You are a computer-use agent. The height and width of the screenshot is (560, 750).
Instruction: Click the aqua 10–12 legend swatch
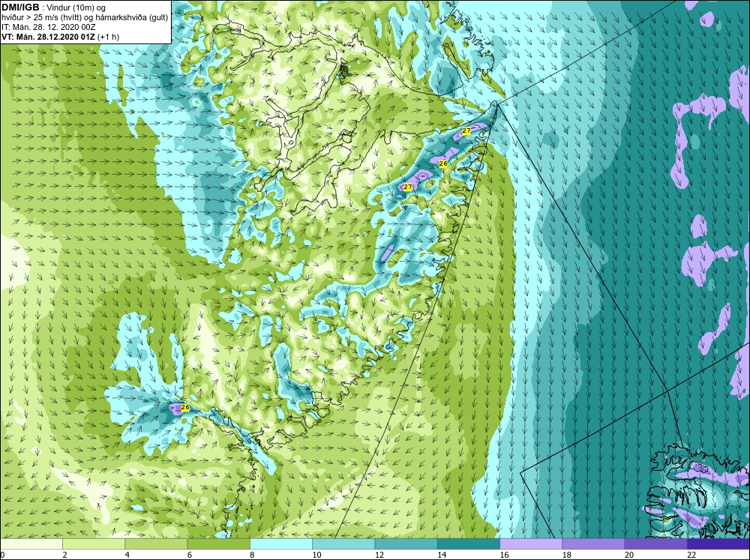[x=343, y=544]
